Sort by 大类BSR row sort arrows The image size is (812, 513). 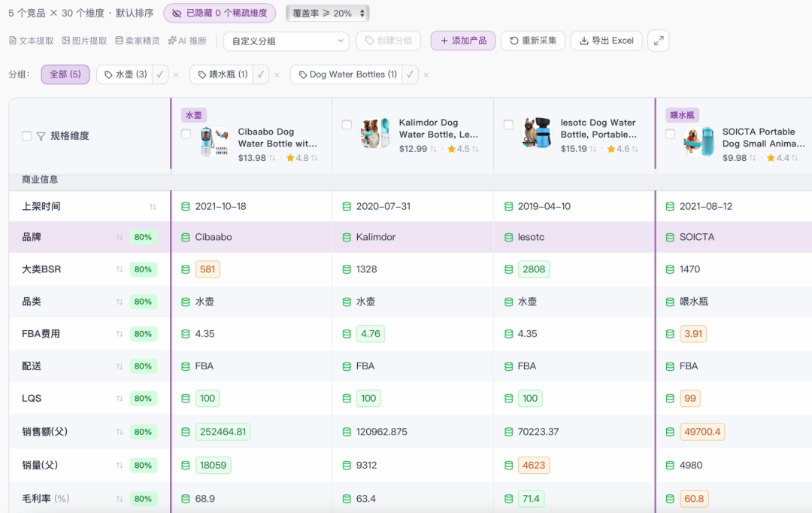pyautogui.click(x=120, y=269)
